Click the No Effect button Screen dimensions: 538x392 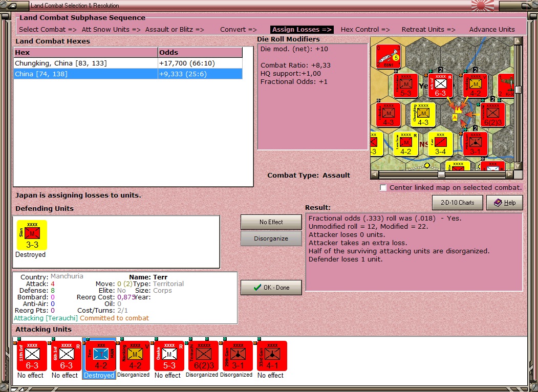[271, 222]
